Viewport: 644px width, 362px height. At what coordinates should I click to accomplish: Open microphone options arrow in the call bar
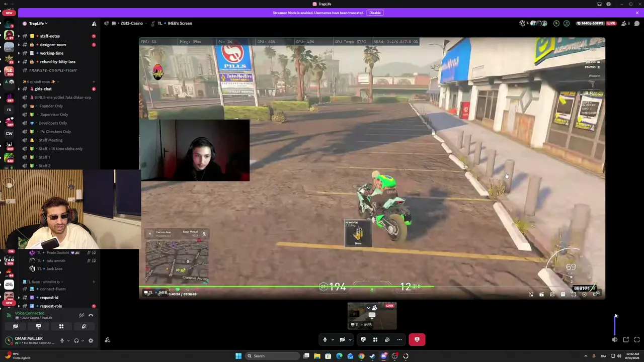[x=333, y=340]
